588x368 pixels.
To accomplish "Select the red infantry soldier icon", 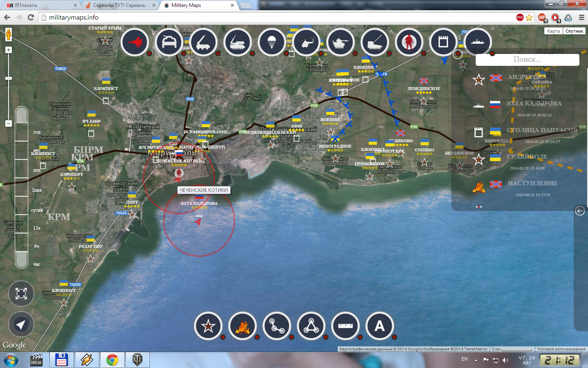I will (x=409, y=42).
